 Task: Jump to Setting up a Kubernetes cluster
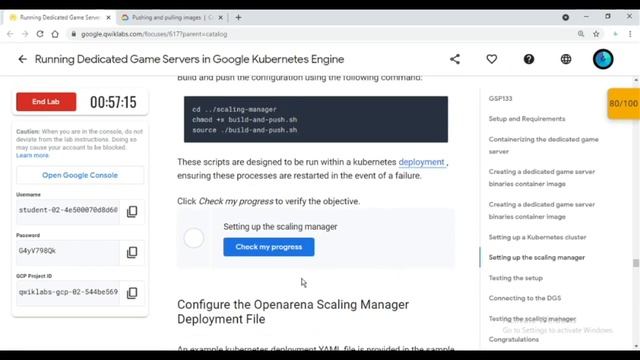[x=537, y=237]
